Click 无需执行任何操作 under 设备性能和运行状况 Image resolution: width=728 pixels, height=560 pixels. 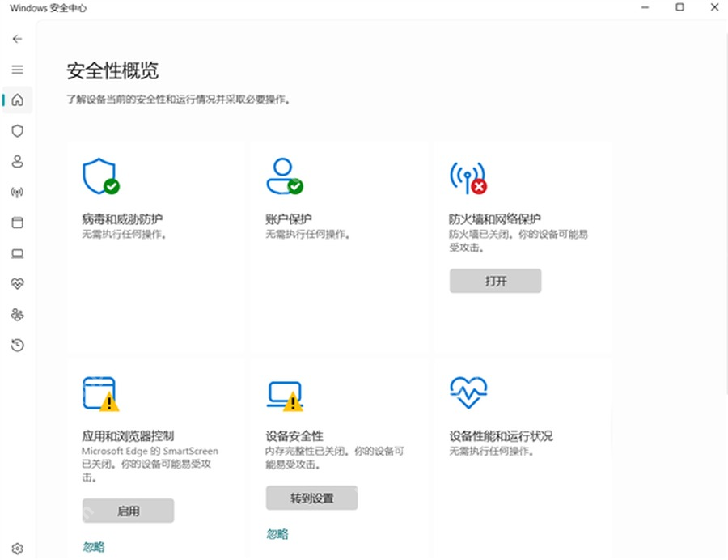click(491, 451)
